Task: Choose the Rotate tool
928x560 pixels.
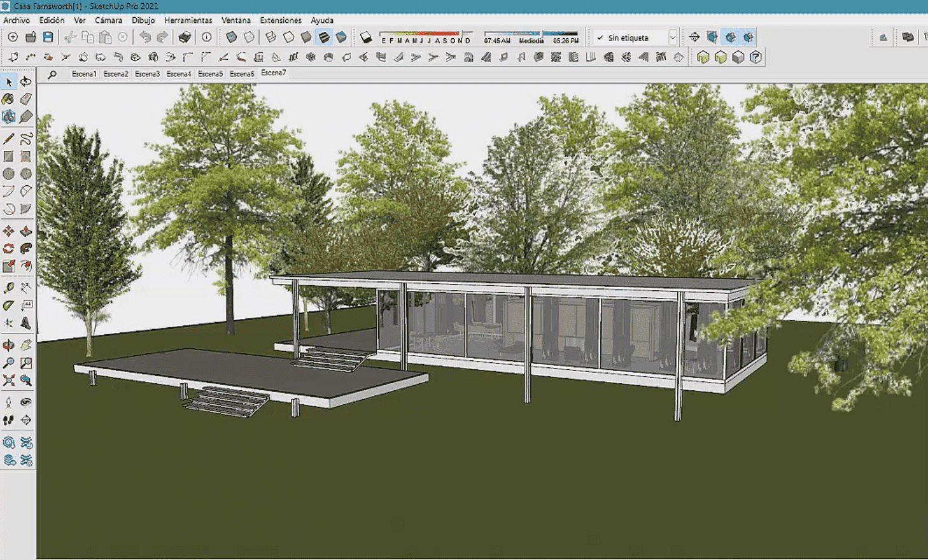Action: tap(8, 249)
